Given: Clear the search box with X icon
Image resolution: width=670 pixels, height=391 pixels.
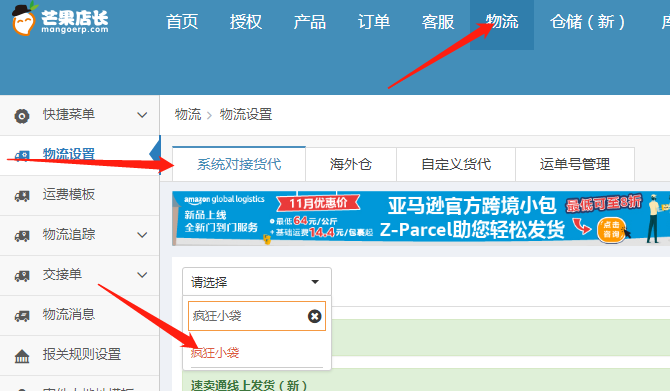Looking at the screenshot, I should (314, 316).
